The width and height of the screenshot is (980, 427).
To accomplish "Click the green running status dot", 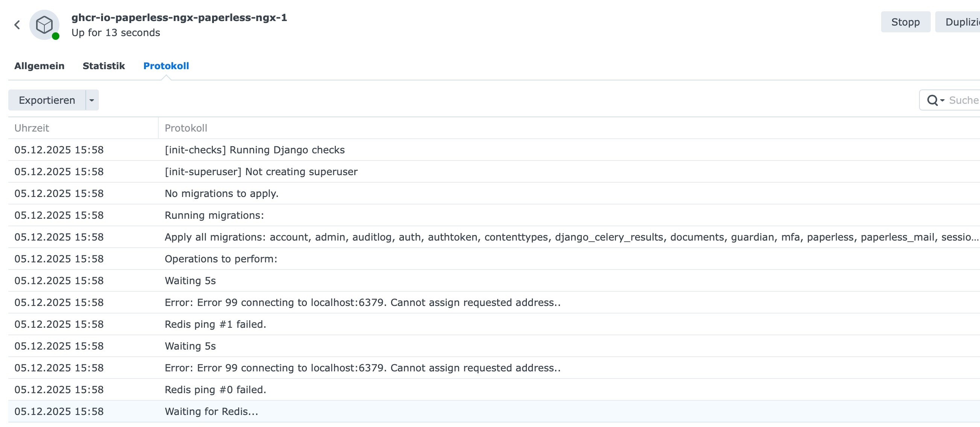I will [x=56, y=36].
